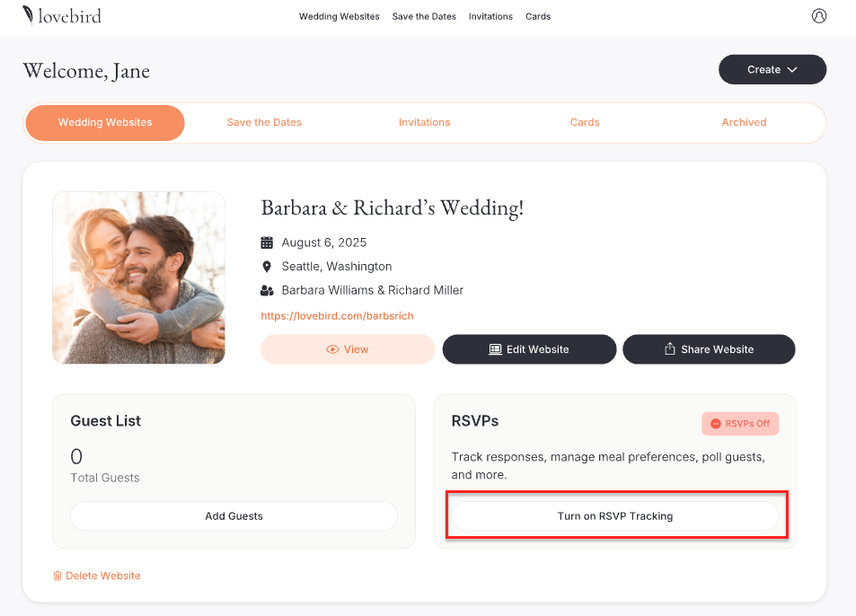Click the location pin icon beside Seattle
Viewport: 856px width, 616px height.
[x=267, y=267]
